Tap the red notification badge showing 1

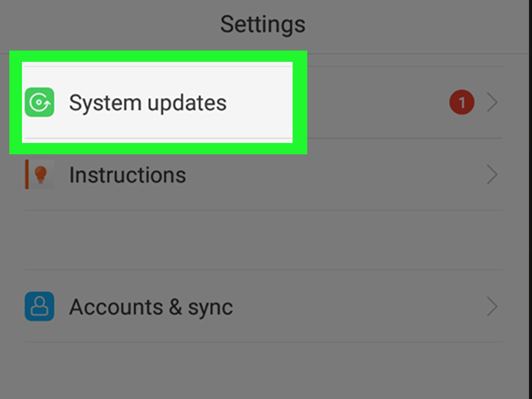point(462,102)
